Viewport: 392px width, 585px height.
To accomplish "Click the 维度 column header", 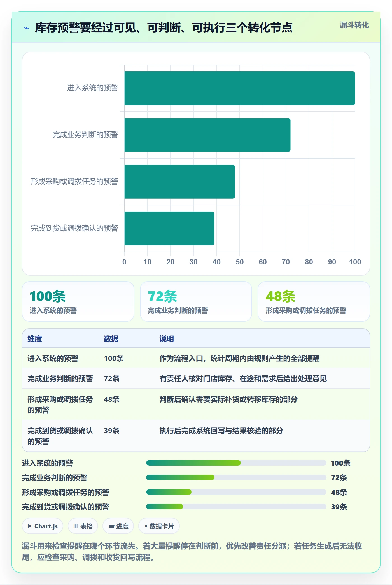I will coord(35,339).
